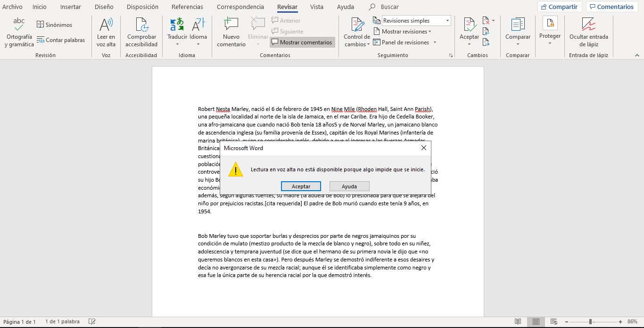Expand Panel de revisiones arrow
This screenshot has width=644, height=328.
point(435,42)
